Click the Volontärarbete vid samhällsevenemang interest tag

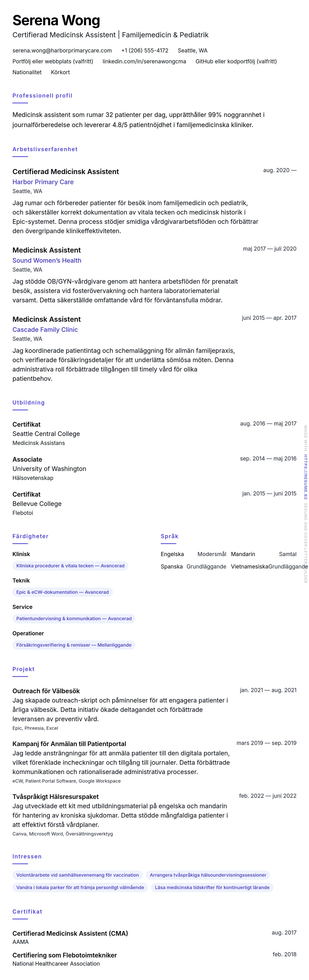pyautogui.click(x=78, y=875)
